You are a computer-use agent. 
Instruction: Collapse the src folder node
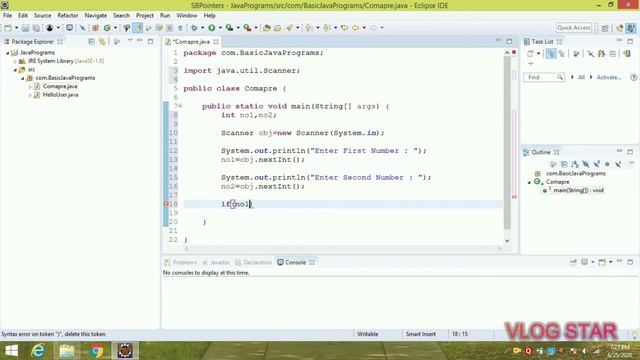point(15,70)
